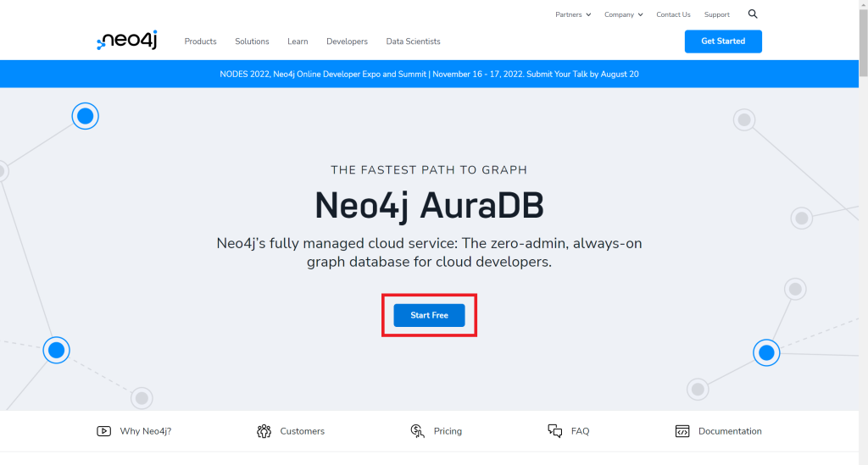868x465 pixels.
Task: Open the Products menu
Action: (x=200, y=42)
